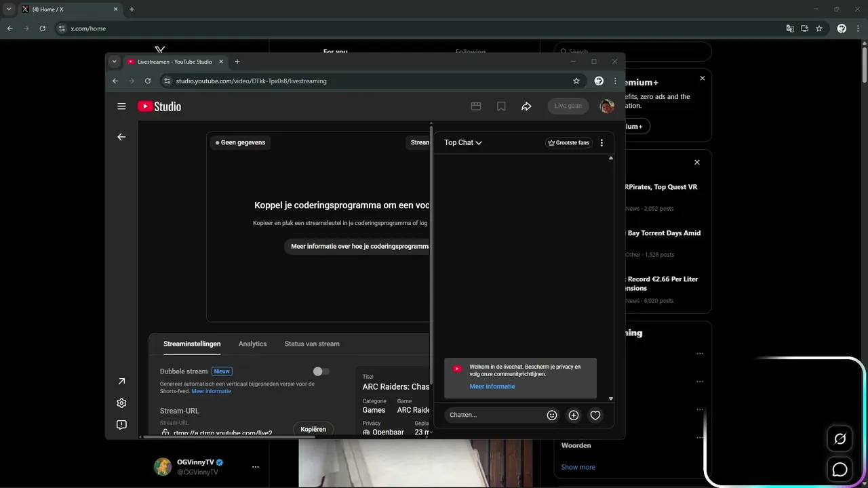The height and width of the screenshot is (488, 868).
Task: Click the pop-out arrow in Studio sidebar
Action: pos(121,382)
